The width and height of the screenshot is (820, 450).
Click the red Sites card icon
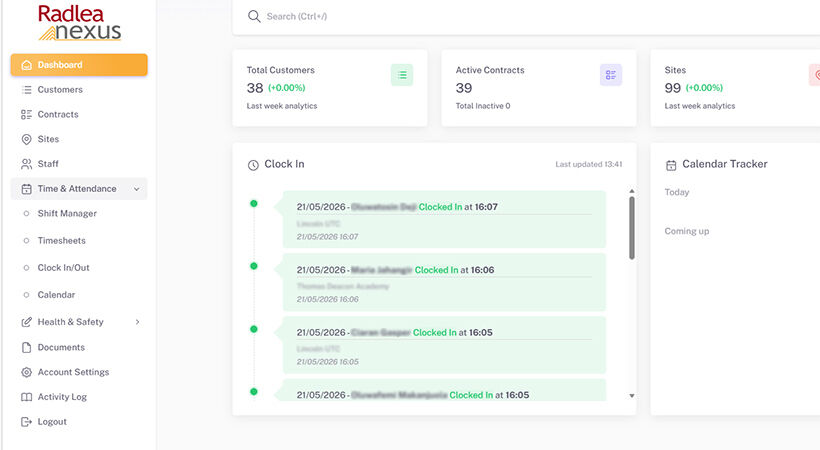click(x=815, y=75)
